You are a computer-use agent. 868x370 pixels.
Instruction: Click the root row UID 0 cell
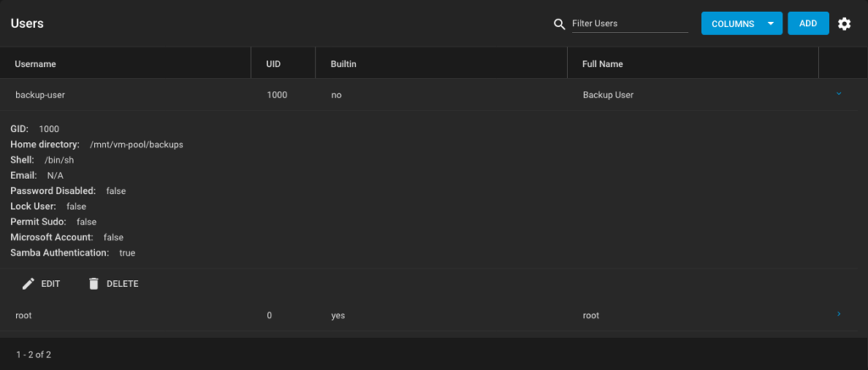[270, 315]
